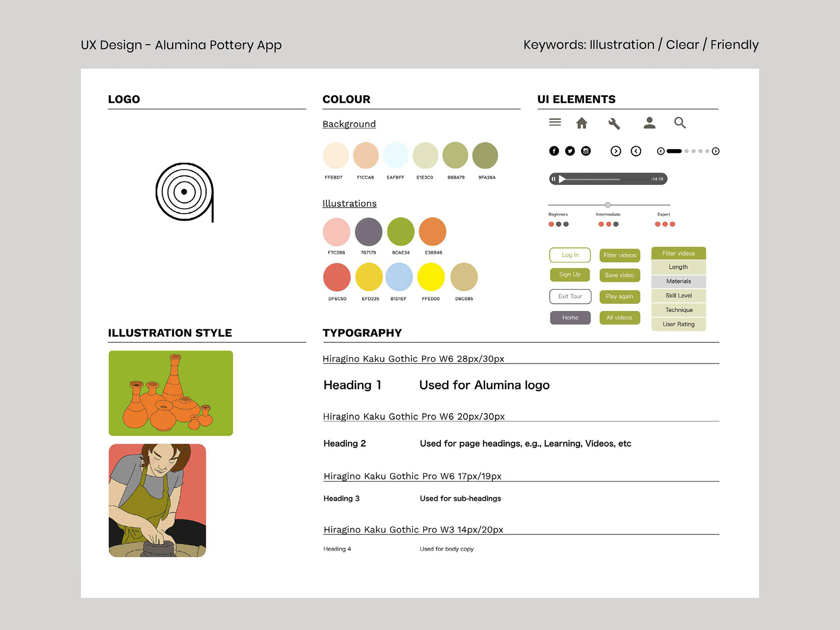840x630 pixels.
Task: Choose Materials in filter list
Action: tap(679, 282)
